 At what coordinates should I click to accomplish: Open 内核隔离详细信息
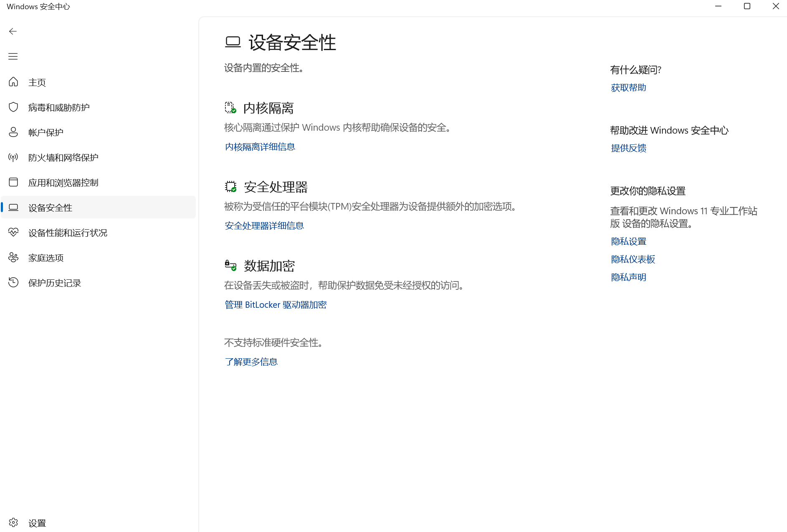(259, 146)
